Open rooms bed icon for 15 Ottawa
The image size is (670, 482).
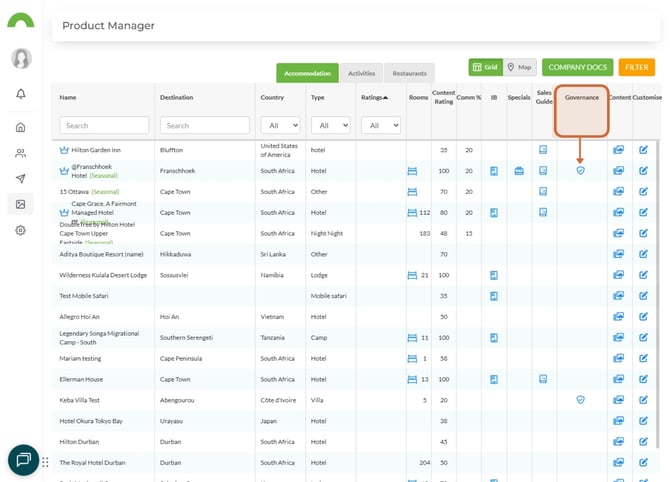coord(412,192)
